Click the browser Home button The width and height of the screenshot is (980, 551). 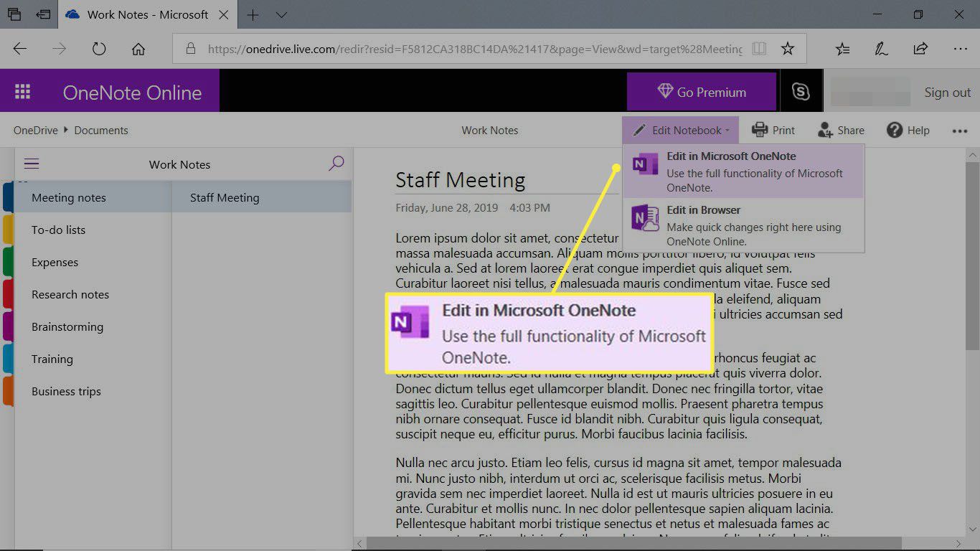[x=138, y=49]
